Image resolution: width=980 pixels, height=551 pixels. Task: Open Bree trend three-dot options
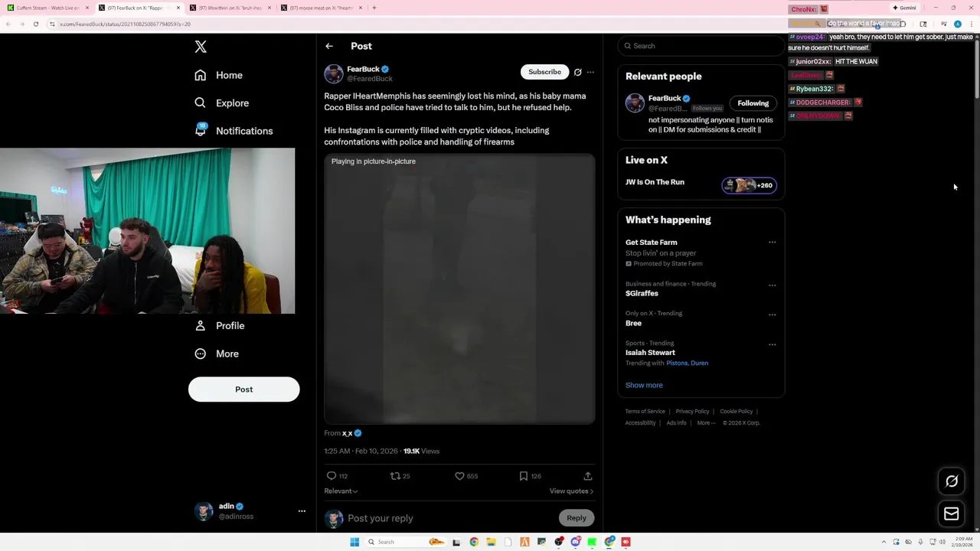click(772, 315)
